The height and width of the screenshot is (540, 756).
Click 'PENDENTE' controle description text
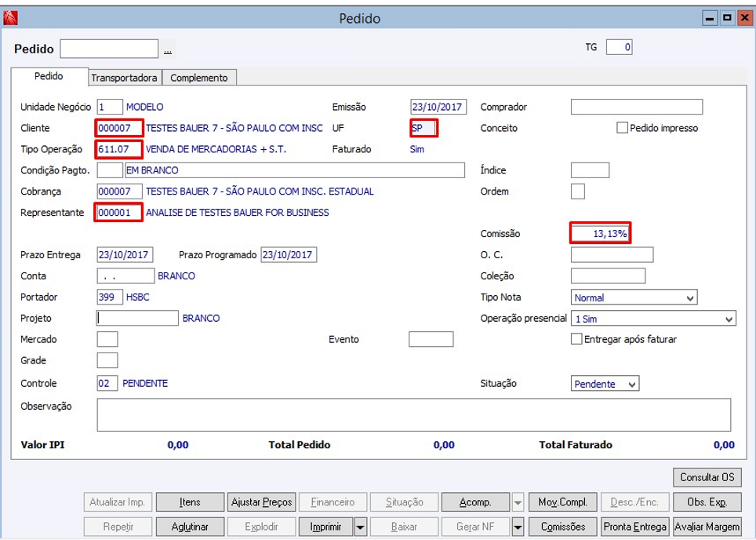click(145, 384)
